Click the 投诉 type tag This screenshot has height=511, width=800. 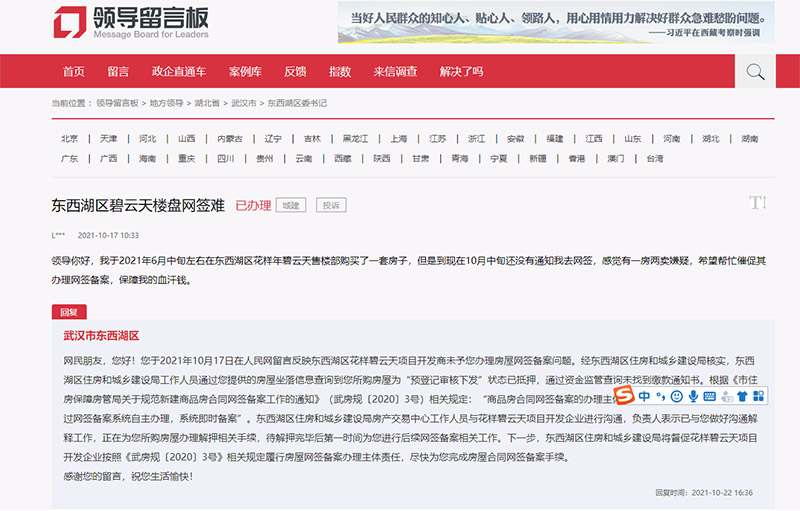330,205
